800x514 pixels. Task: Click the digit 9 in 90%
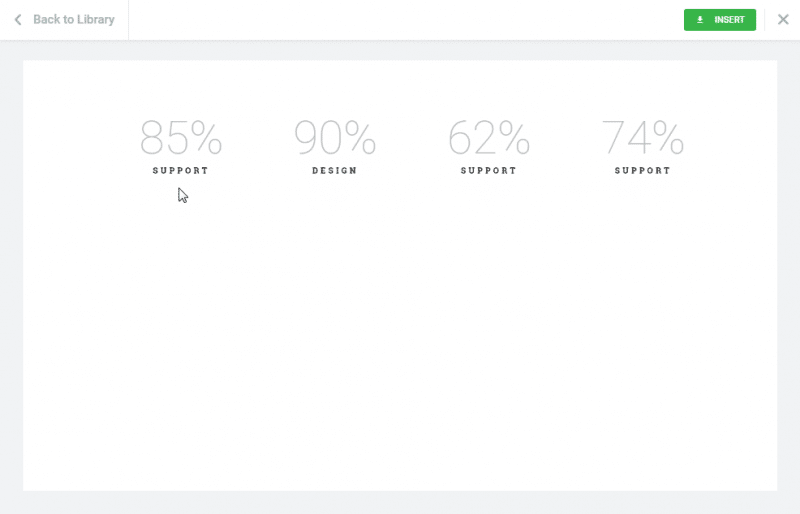[306, 137]
